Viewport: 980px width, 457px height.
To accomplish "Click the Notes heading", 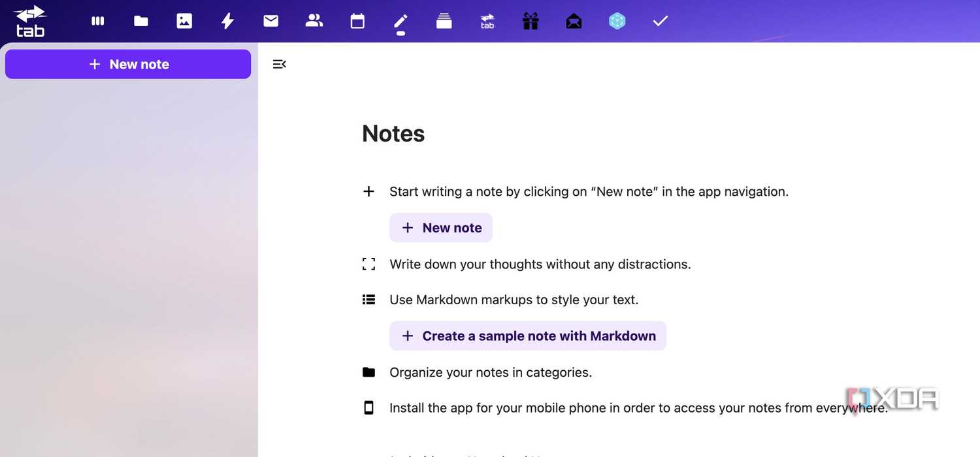I will [x=393, y=133].
